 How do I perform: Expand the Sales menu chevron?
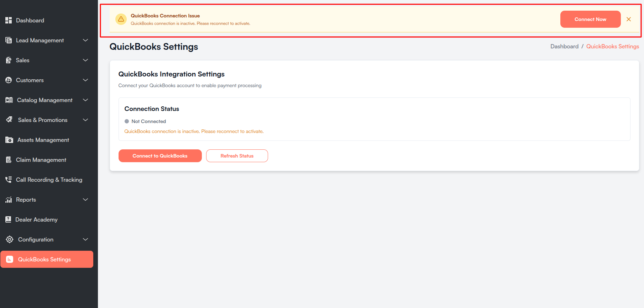[x=85, y=60]
